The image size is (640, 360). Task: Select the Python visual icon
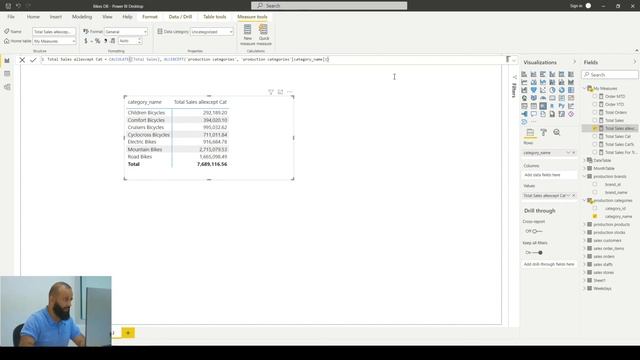point(562,106)
